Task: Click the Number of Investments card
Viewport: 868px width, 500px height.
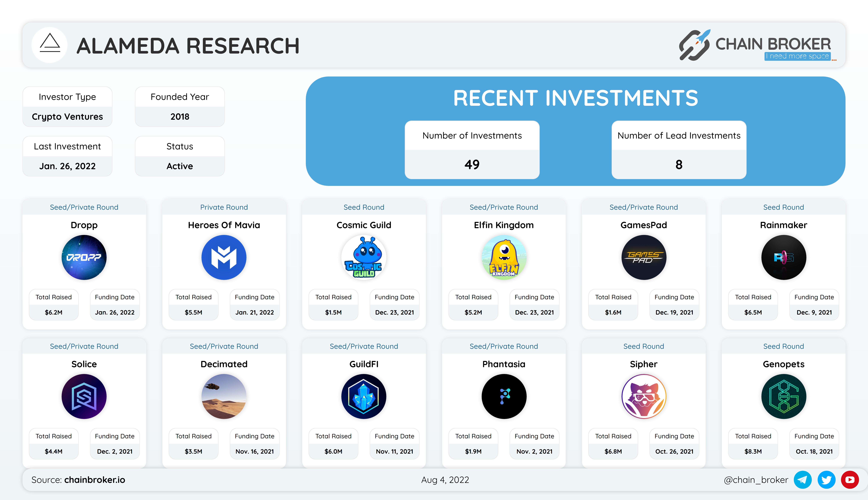Action: point(472,150)
